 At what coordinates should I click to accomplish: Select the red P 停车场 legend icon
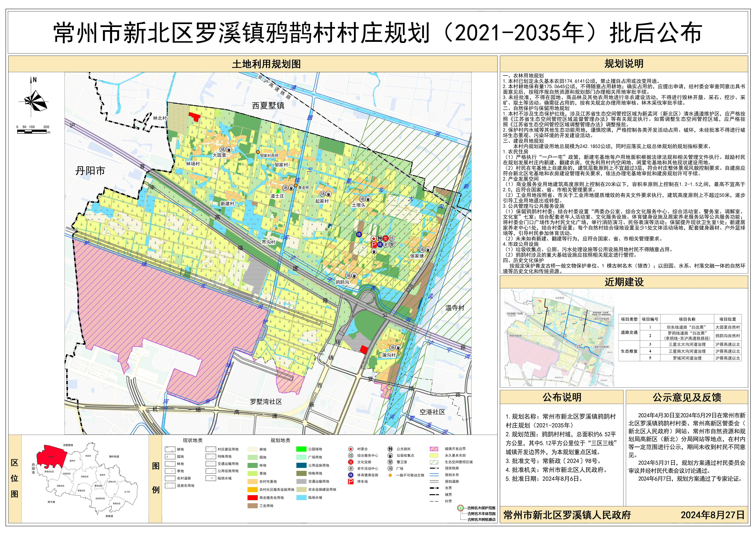(x=351, y=482)
